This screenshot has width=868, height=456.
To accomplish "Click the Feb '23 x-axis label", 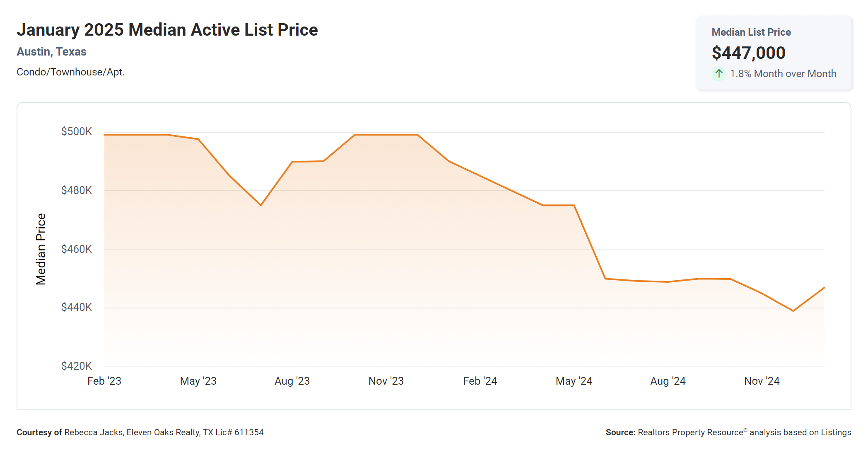I will (x=104, y=381).
